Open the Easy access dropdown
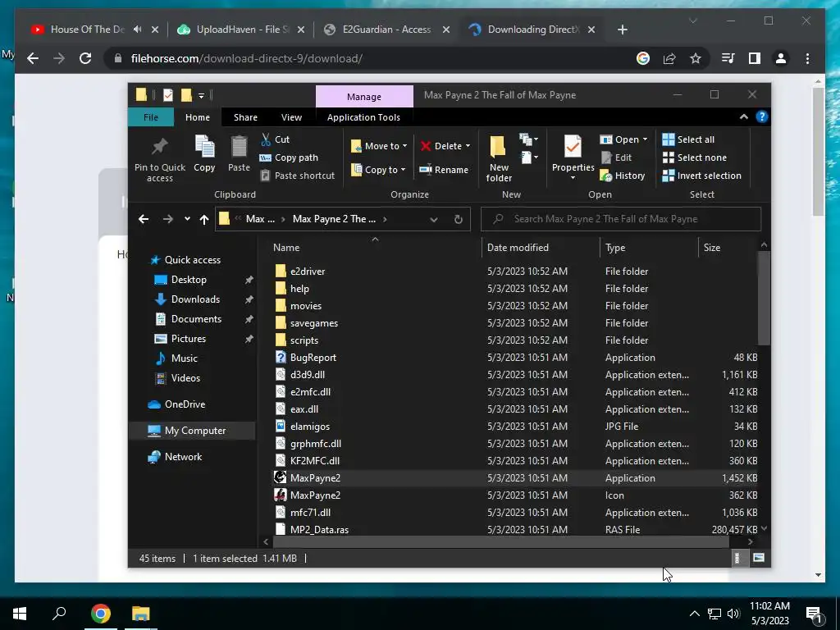The height and width of the screenshot is (630, 840). (529, 157)
